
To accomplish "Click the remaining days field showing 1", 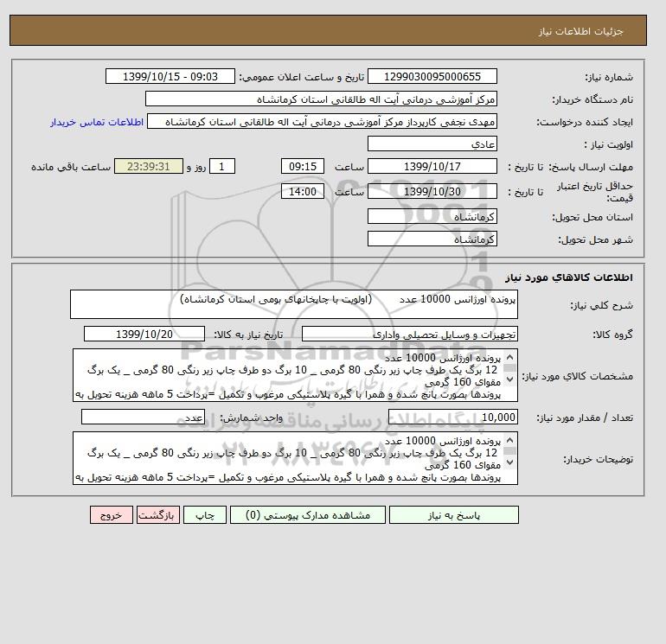I will 221,167.
